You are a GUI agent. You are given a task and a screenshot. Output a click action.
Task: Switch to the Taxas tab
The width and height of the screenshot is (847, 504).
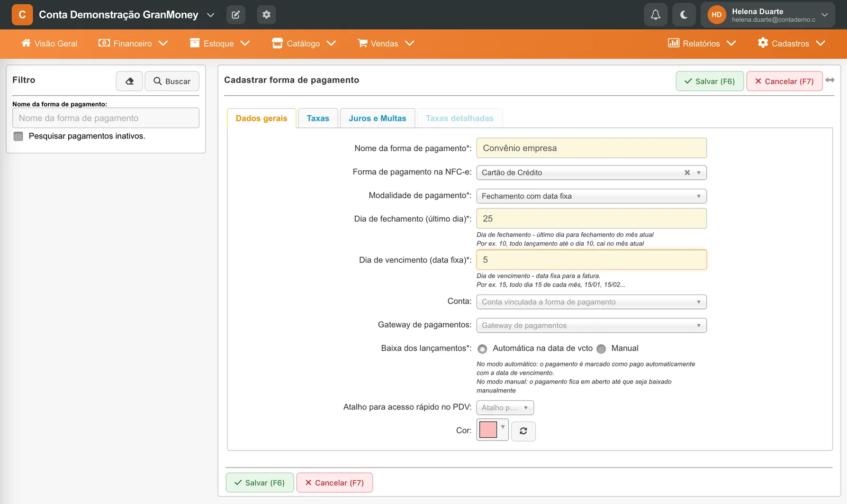point(318,118)
